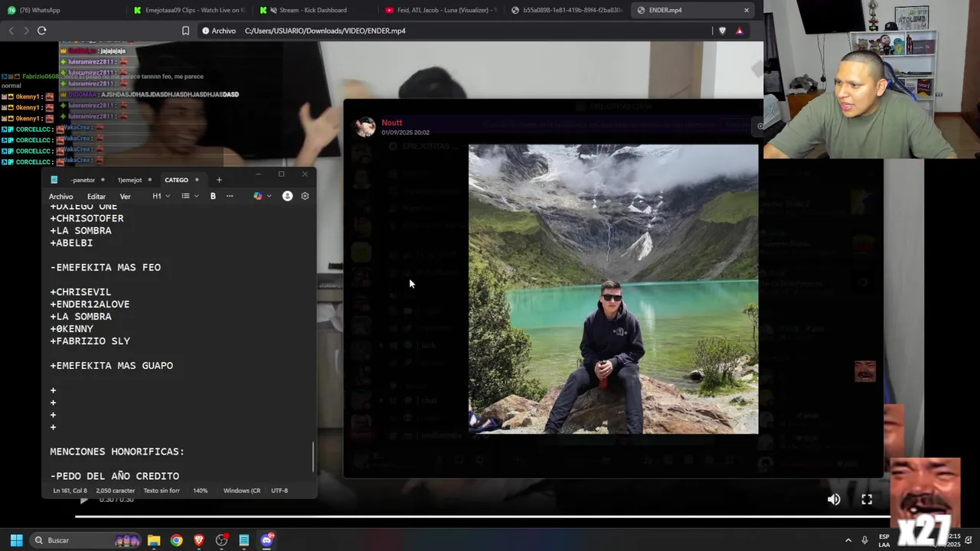
Task: Bookmark this page with the bookmark icon
Action: point(185,31)
